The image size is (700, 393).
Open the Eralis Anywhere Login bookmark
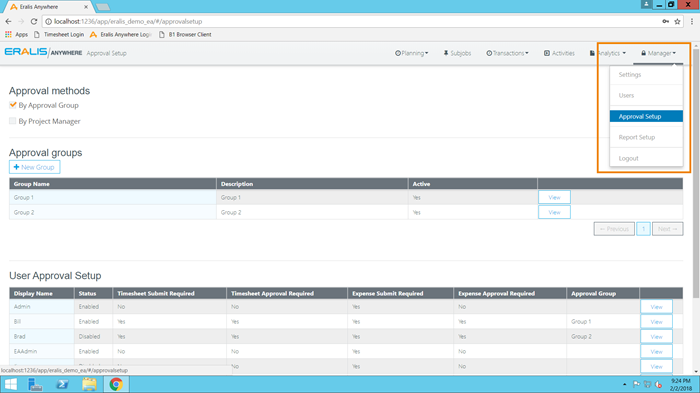click(x=121, y=34)
